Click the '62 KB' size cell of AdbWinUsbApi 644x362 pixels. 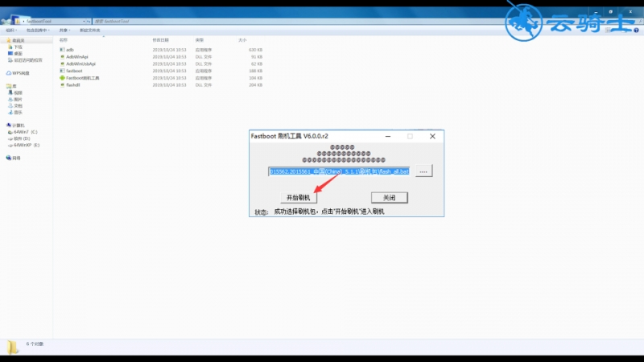[x=257, y=64]
